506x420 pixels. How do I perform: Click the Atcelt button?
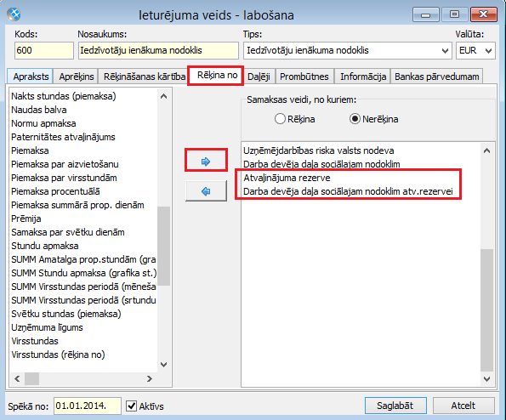click(x=463, y=406)
